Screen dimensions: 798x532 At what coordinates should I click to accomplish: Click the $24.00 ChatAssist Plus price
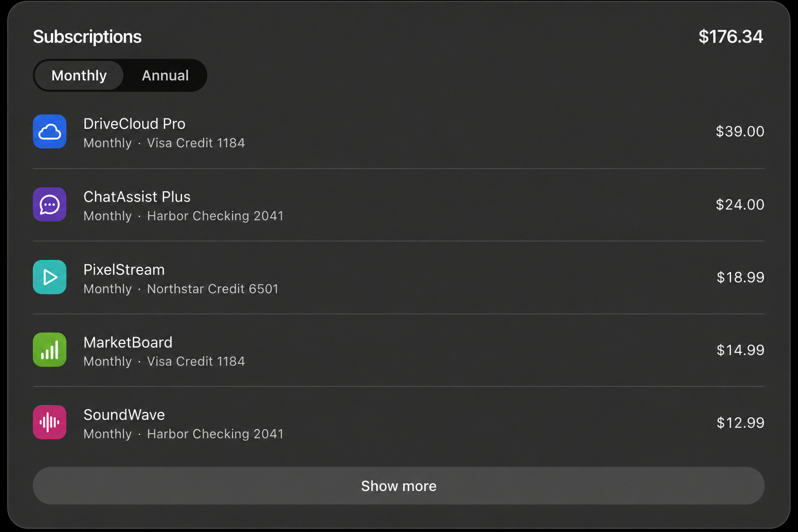[740, 205]
